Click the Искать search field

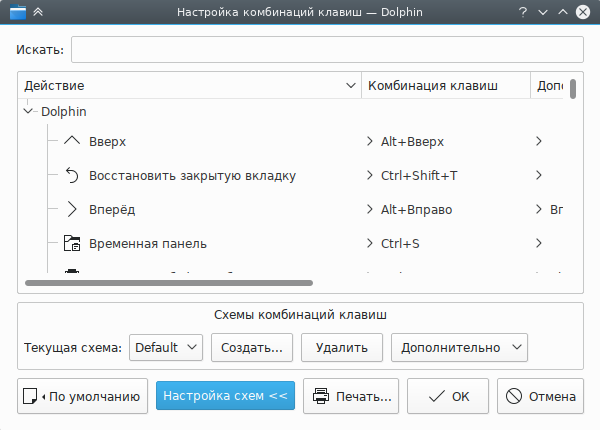click(x=326, y=50)
